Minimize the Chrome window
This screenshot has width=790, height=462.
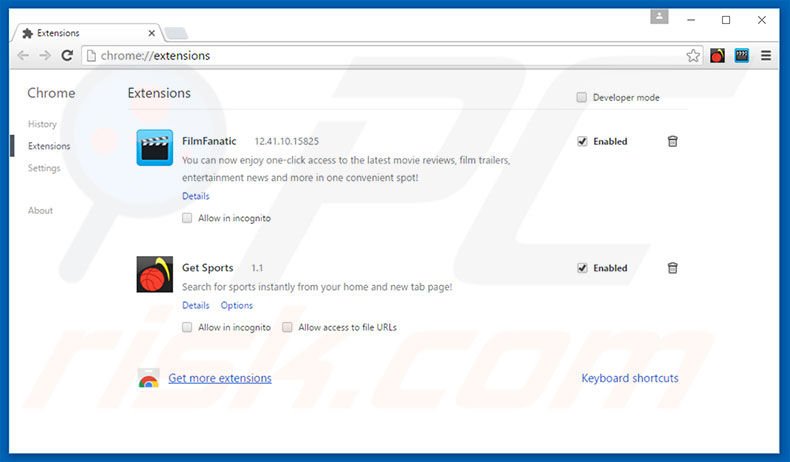click(691, 20)
